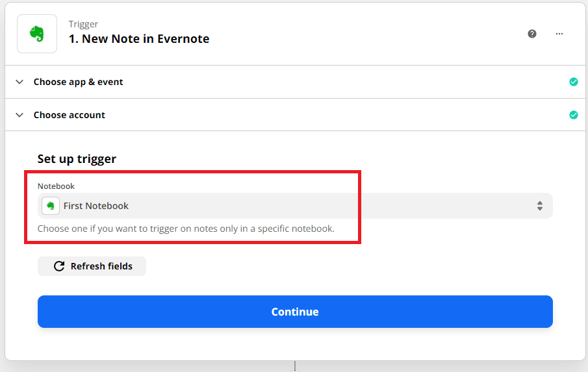Select the Choose account section title
This screenshot has height=372, width=588.
click(x=70, y=115)
